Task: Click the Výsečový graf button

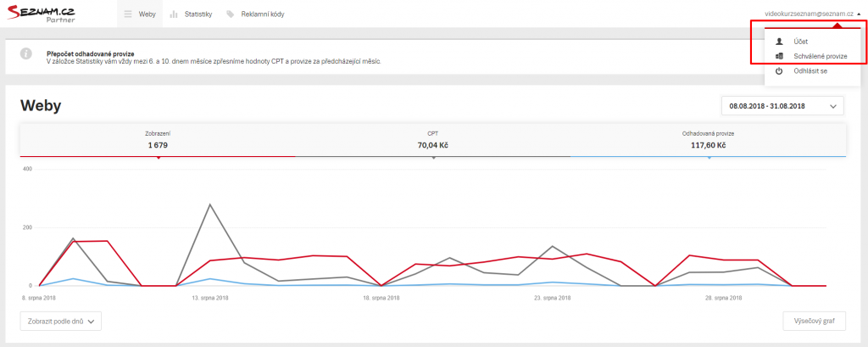Action: click(815, 321)
